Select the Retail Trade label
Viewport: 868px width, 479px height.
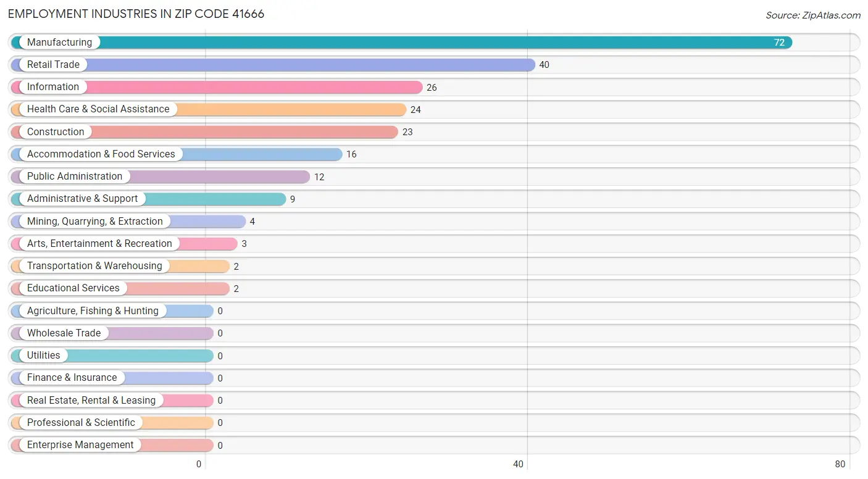click(53, 64)
